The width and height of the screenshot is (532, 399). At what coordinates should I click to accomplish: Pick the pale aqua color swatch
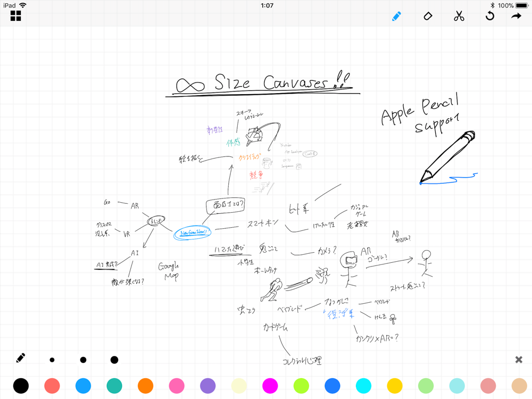pos(457,386)
